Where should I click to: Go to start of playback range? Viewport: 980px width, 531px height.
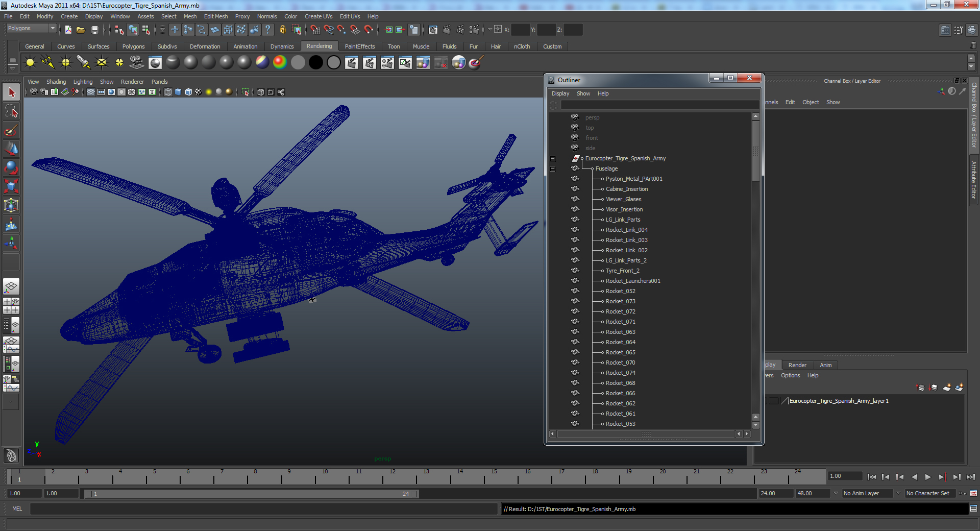pos(872,477)
